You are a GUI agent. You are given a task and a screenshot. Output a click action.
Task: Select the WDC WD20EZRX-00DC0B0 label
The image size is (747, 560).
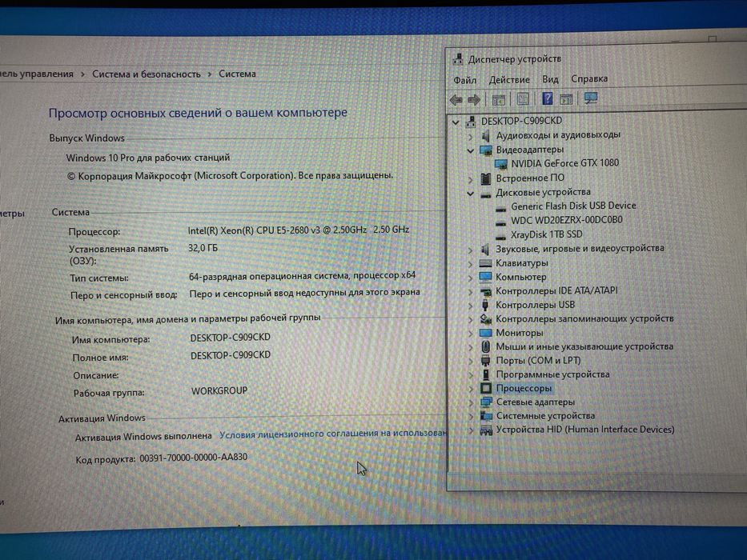coord(566,221)
